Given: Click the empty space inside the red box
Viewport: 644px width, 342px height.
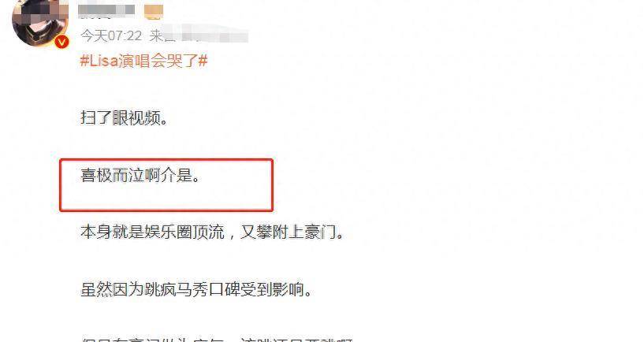Looking at the screenshot, I should [166, 199].
